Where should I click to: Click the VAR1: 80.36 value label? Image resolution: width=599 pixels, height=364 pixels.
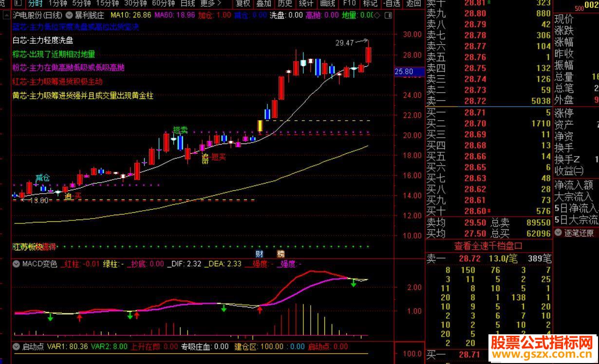tap(67, 346)
